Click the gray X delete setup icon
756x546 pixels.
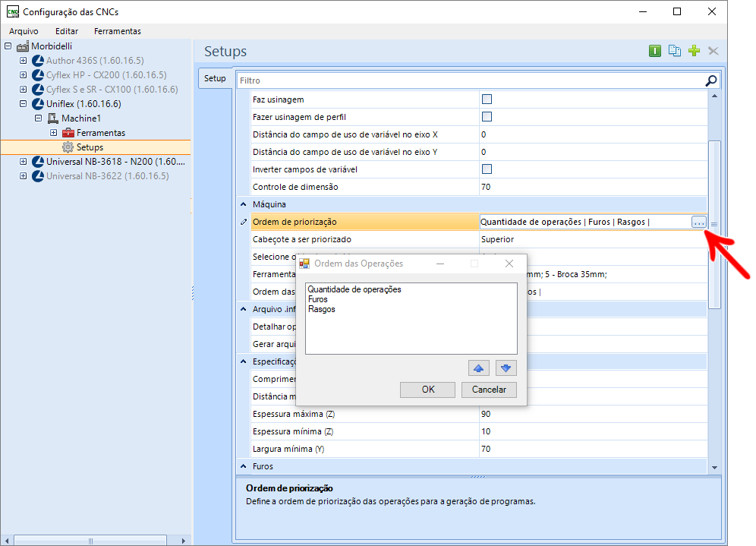coord(713,51)
